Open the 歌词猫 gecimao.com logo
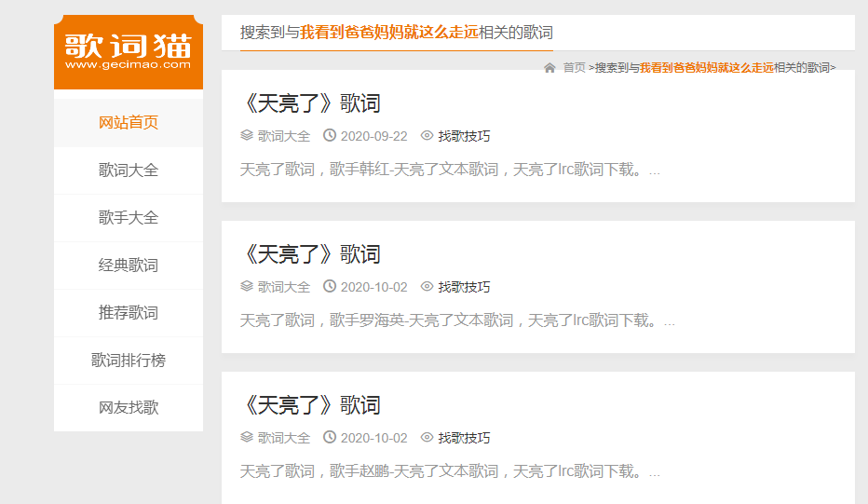Screen dimensions: 868x504 (x=129, y=52)
